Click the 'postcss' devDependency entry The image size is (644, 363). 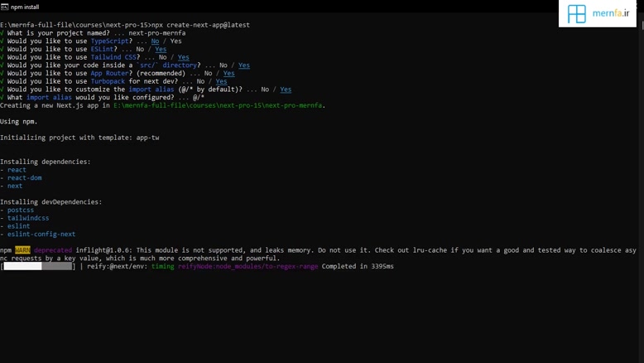click(21, 210)
